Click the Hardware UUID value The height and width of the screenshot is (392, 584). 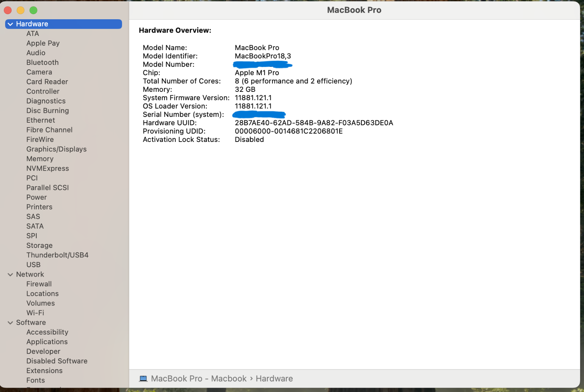pos(314,123)
